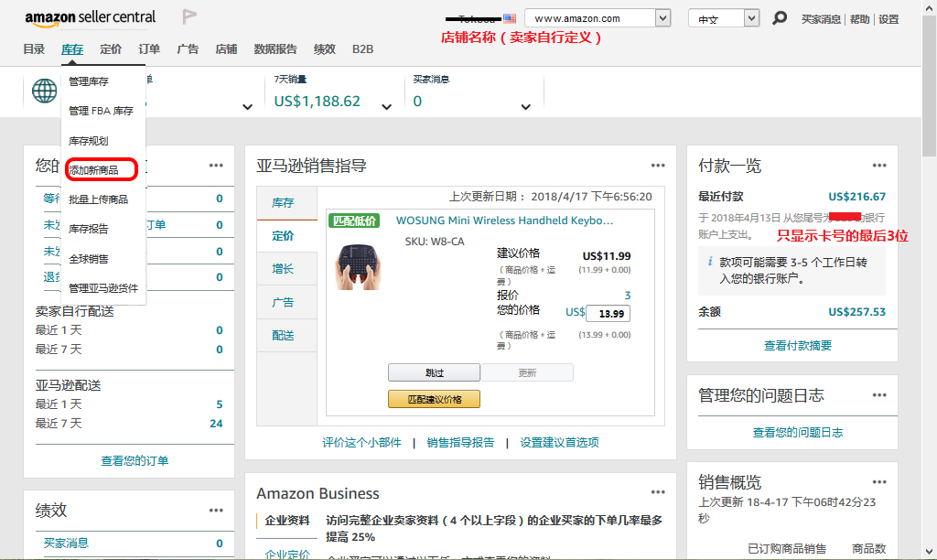Screen dimensions: 937x560
Task: Click the 更新 button
Action: tap(527, 372)
